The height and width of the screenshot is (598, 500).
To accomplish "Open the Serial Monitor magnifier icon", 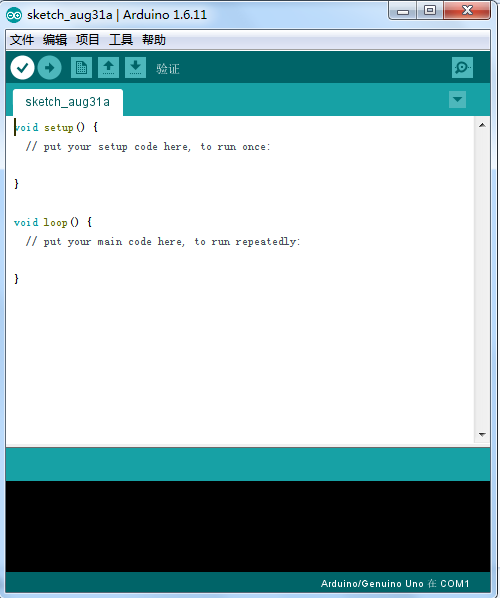I will [x=462, y=68].
